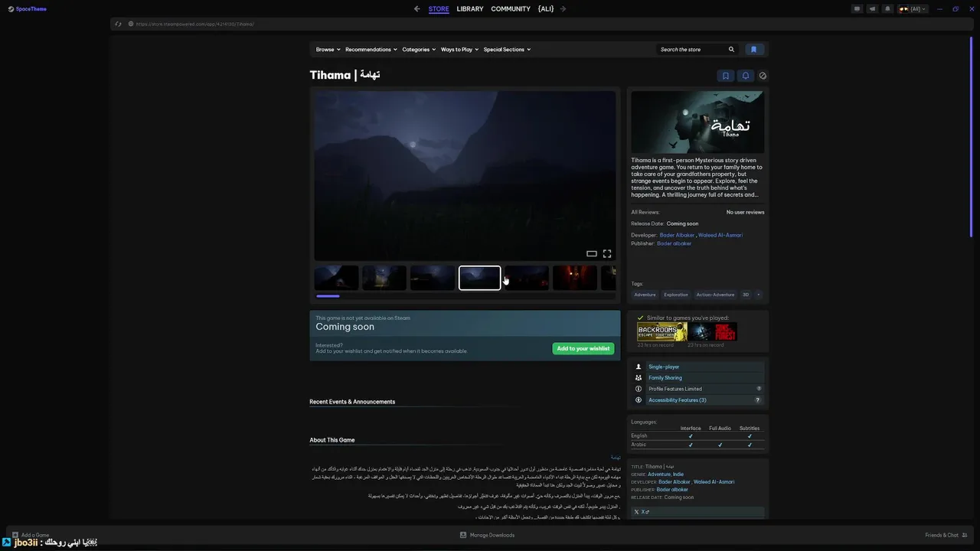Click the Exploration tag
Image resolution: width=980 pixels, height=551 pixels.
click(676, 295)
